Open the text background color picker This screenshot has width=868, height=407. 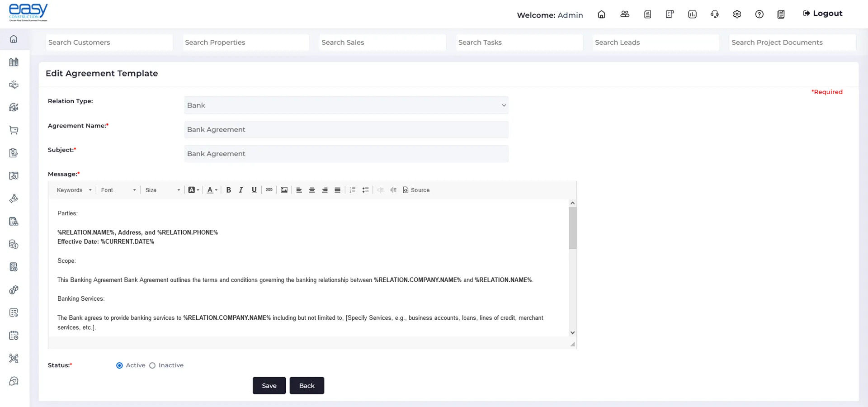click(193, 190)
